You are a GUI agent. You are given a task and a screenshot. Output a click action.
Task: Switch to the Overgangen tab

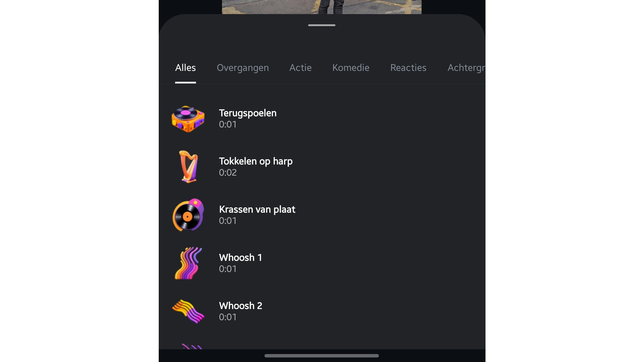click(x=242, y=68)
